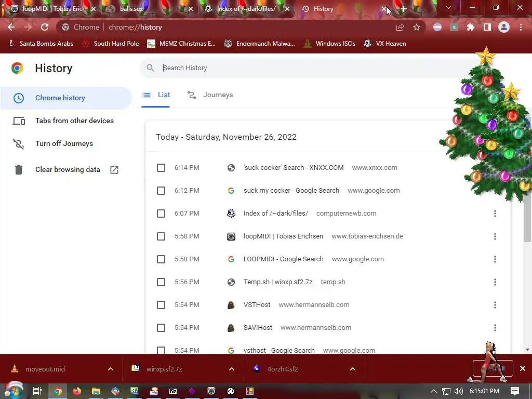Open the VX Heaven bookmark
Viewport: 532px width, 399px height.
click(385, 44)
